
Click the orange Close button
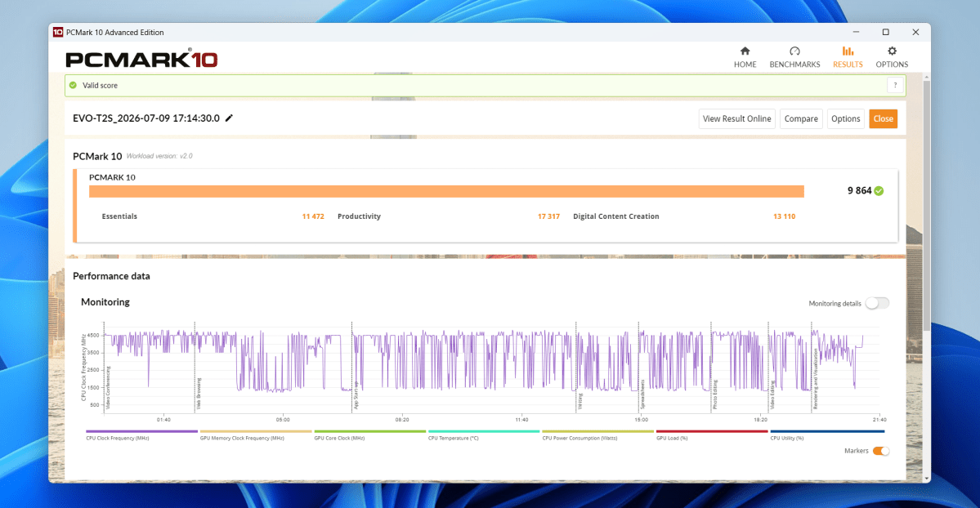(x=883, y=118)
